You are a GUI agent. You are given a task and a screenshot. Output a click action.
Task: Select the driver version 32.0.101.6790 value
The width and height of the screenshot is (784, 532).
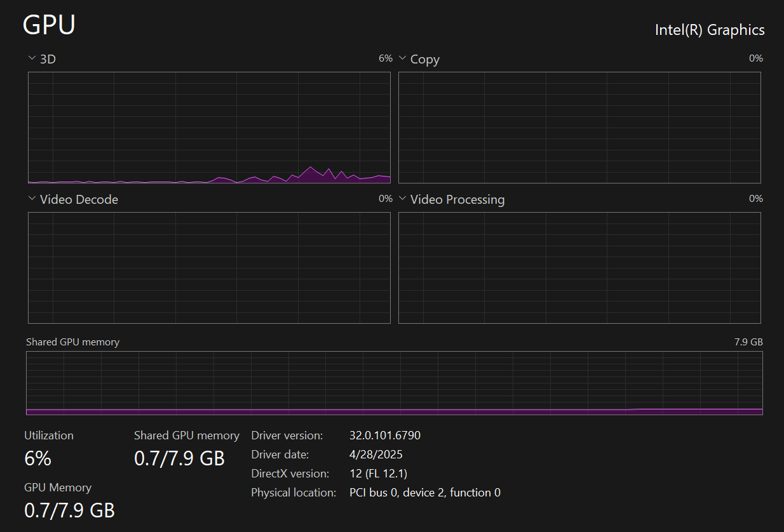coord(385,436)
